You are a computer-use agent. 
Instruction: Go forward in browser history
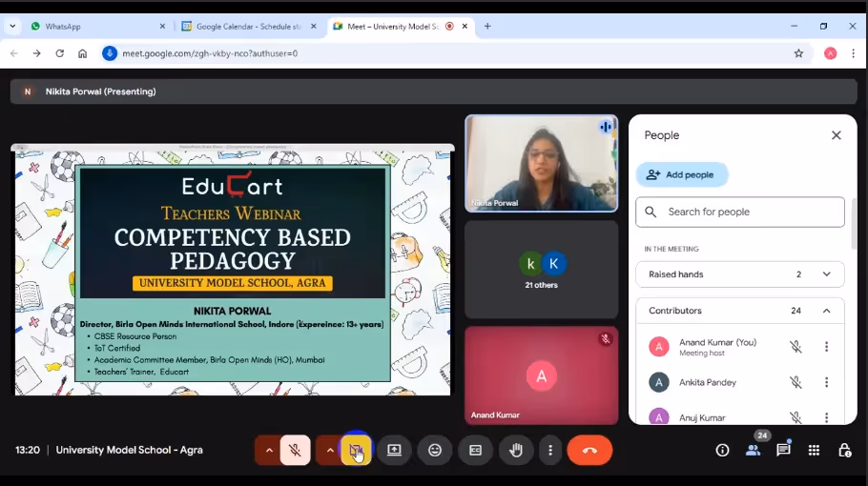[x=36, y=53]
